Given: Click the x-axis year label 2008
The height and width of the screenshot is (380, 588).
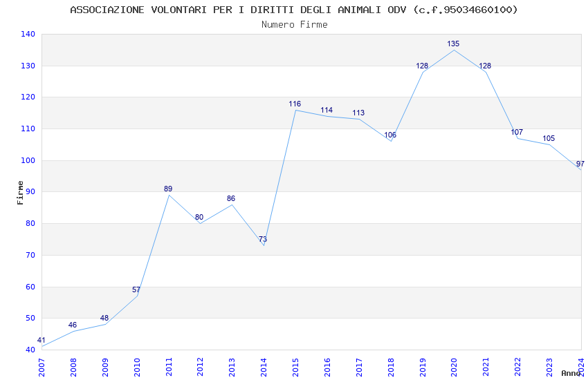Looking at the screenshot, I should (73, 368).
